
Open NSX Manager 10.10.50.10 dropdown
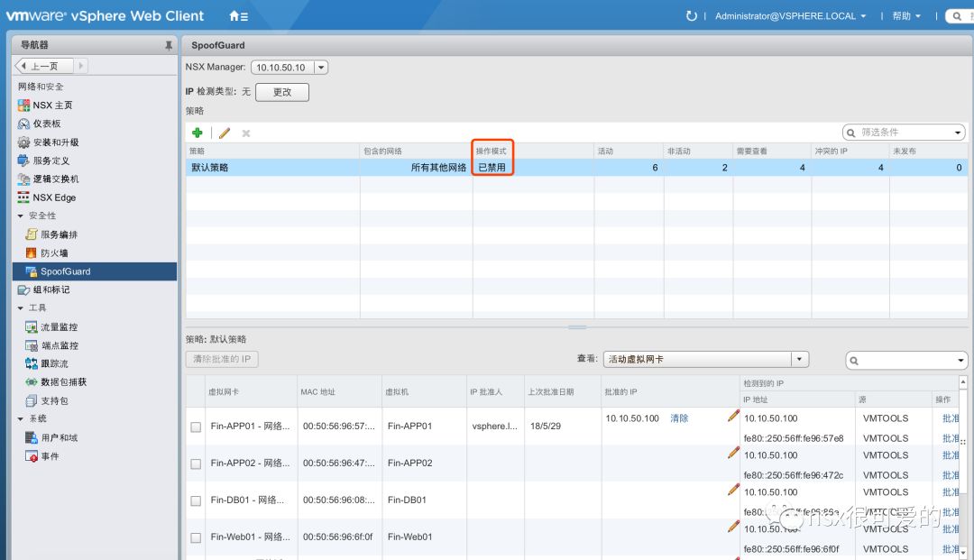coord(320,67)
